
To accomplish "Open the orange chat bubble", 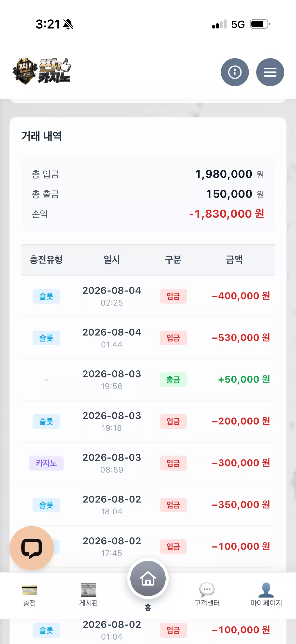I will pos(32,548).
